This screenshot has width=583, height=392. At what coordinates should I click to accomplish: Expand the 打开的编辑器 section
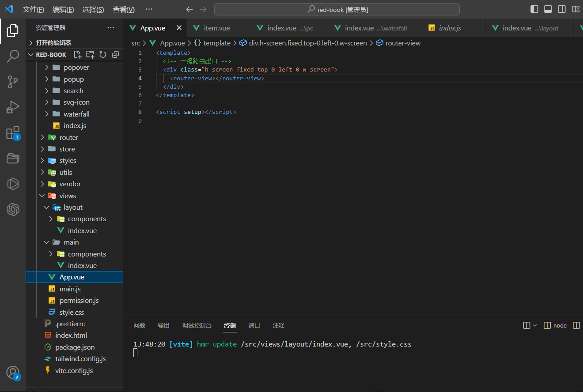coord(74,43)
